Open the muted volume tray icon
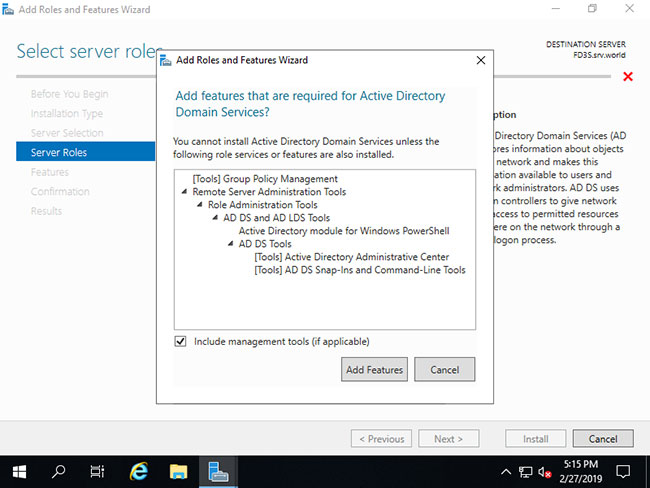 click(x=545, y=472)
